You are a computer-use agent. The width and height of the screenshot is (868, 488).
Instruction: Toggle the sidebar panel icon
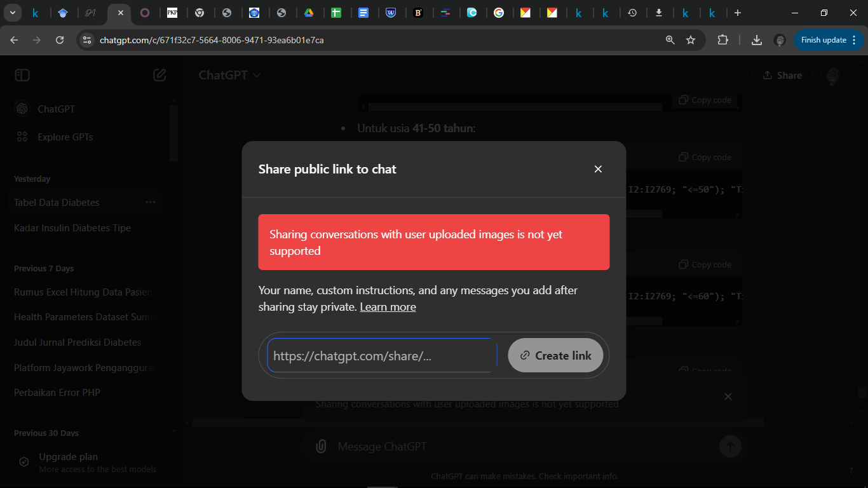point(22,75)
